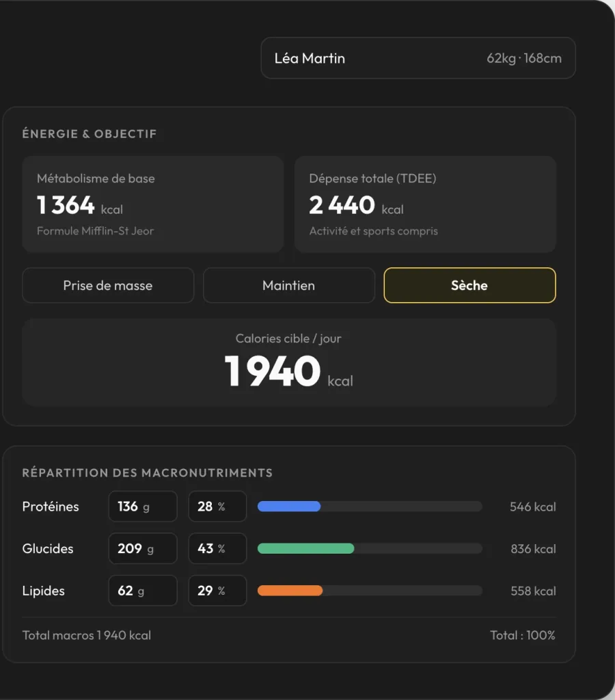This screenshot has height=700, width=615.
Task: Edit the Protéines percentage field (28 %)
Action: (217, 507)
